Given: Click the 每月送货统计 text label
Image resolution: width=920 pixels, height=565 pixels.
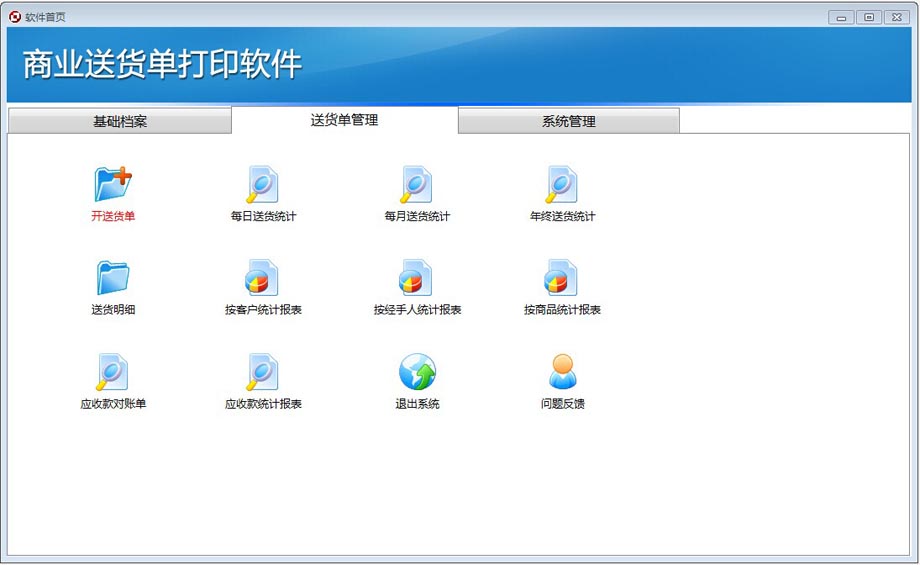Looking at the screenshot, I should click(417, 216).
